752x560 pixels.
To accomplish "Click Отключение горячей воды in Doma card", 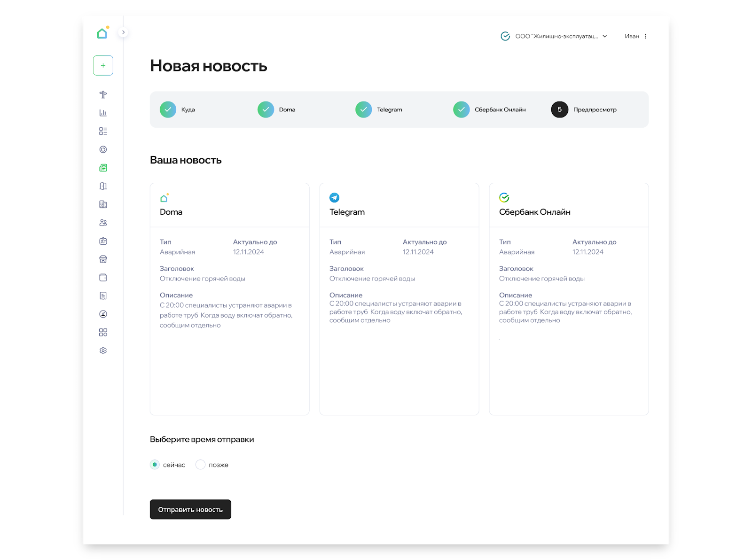I will tap(203, 279).
